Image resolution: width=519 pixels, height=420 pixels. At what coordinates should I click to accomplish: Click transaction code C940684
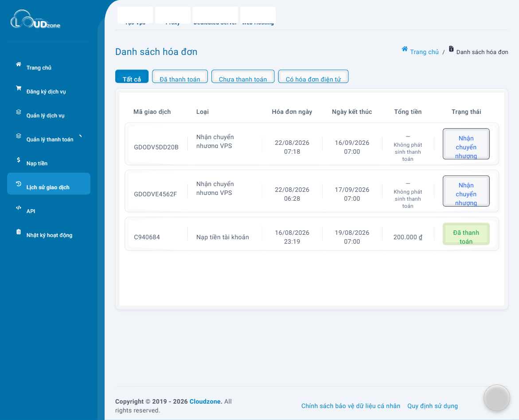[x=147, y=237]
